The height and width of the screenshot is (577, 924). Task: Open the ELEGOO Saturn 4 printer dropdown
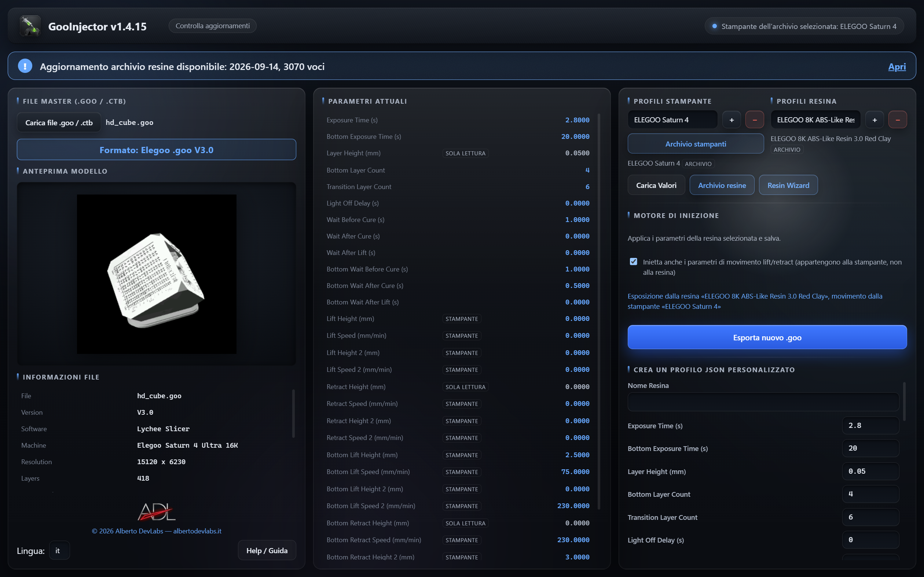coord(673,120)
